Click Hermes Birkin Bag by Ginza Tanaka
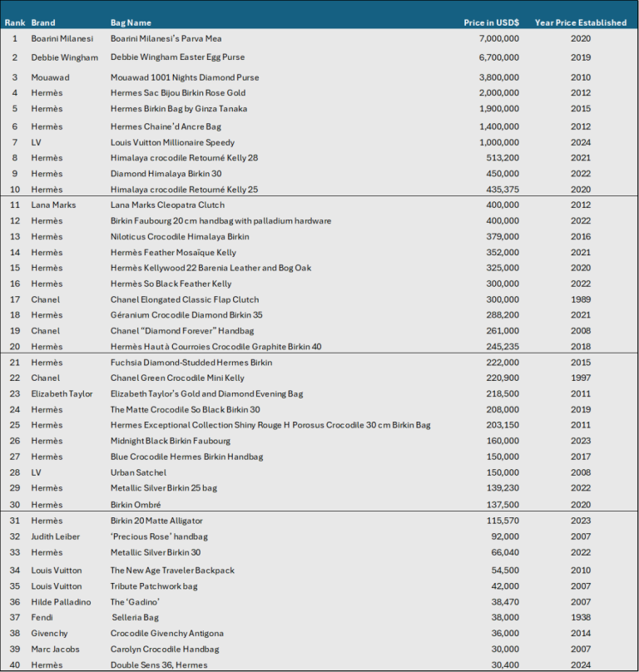 point(179,109)
